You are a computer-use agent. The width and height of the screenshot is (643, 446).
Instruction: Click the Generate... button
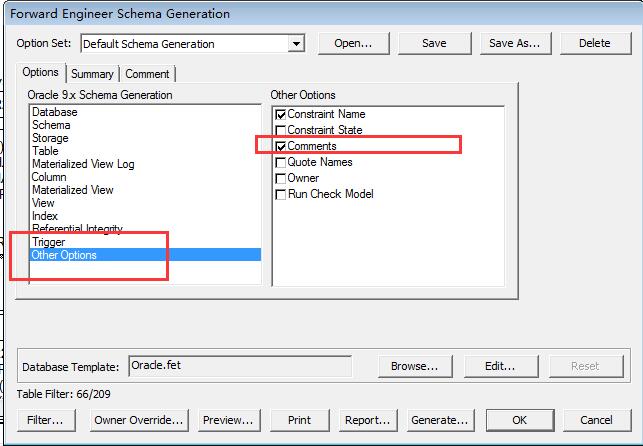tap(440, 420)
